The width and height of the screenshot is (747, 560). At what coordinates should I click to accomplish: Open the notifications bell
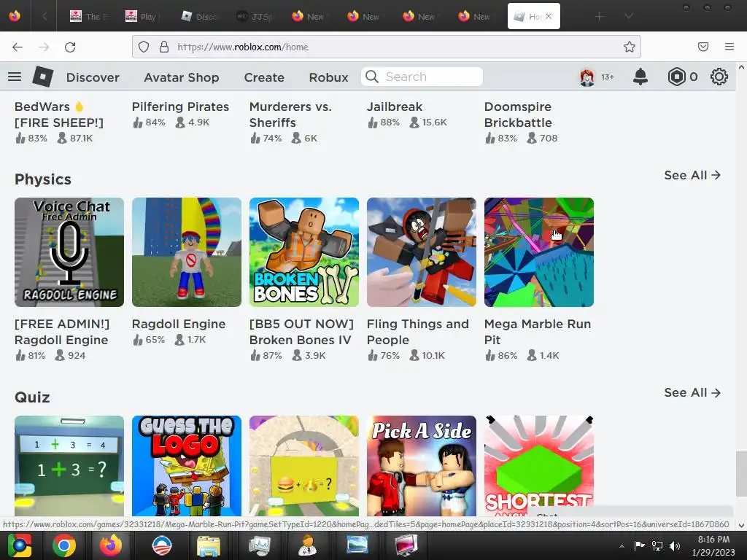pos(640,77)
